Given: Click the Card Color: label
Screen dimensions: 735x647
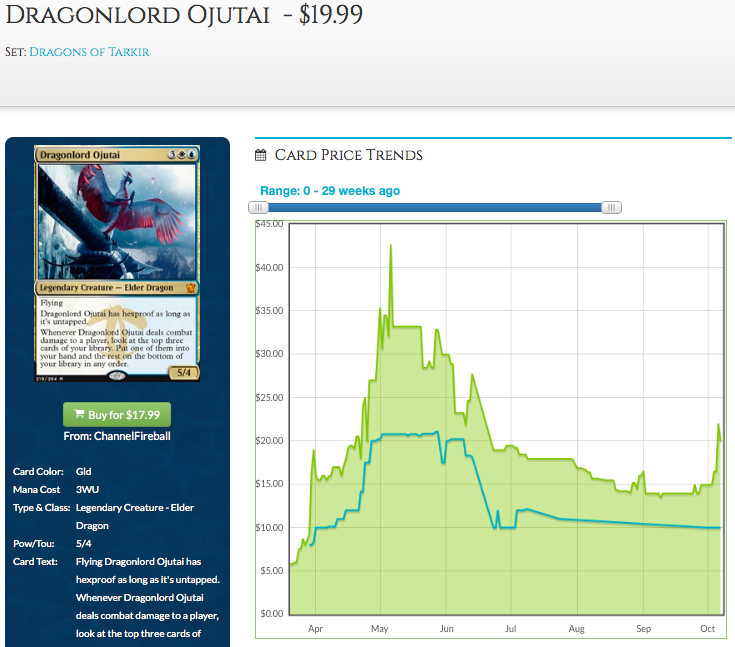Looking at the screenshot, I should 38,472.
